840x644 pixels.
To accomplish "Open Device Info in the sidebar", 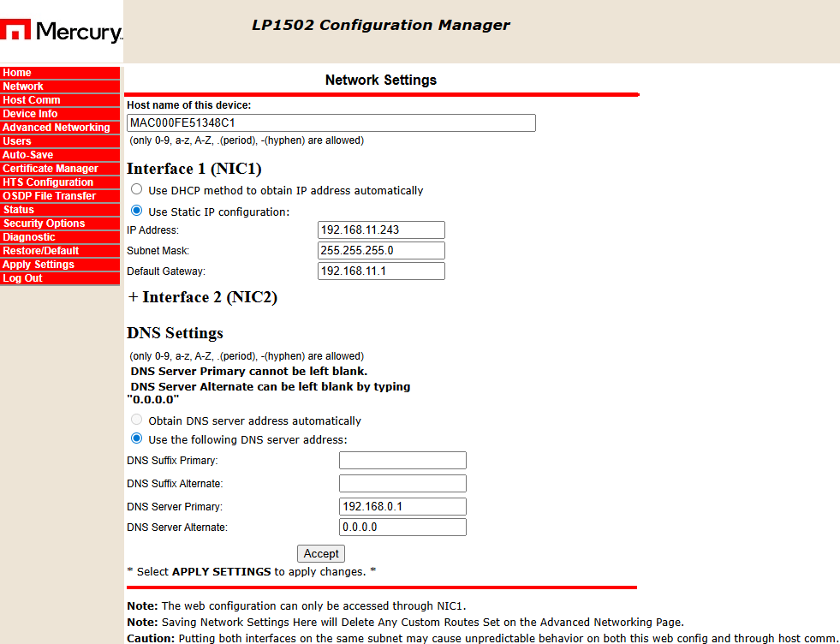I will pyautogui.click(x=59, y=114).
